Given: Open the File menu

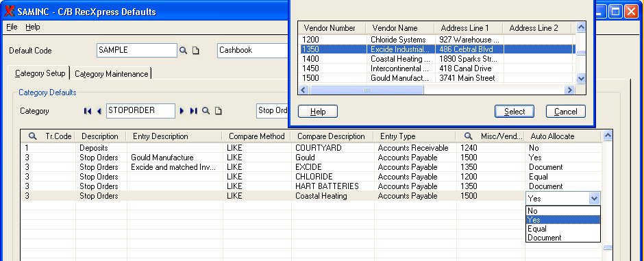Looking at the screenshot, I should [x=12, y=27].
